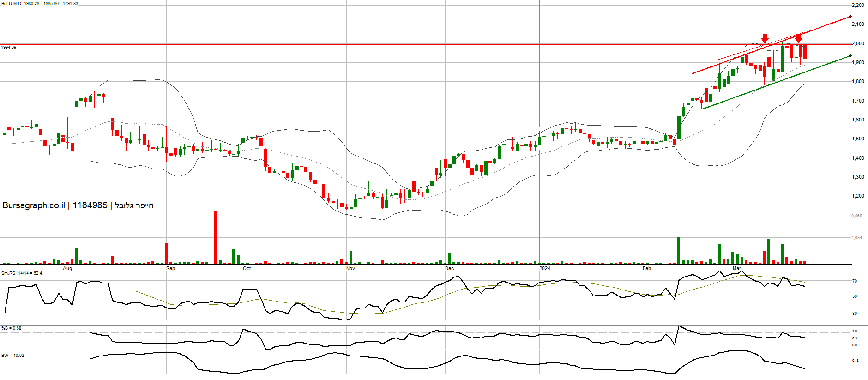Click the 8,068 volume axis label
The height and width of the screenshot is (380, 868).
856,216
